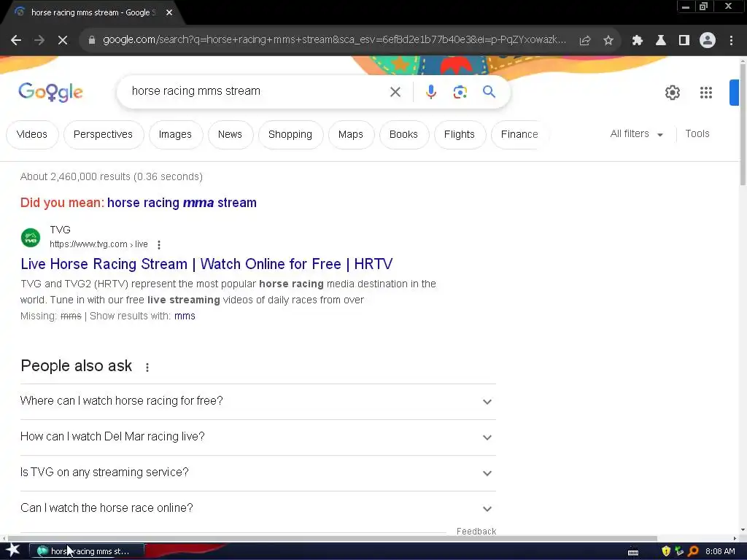Search by voice microphone icon
This screenshot has height=560, width=747.
pos(431,92)
